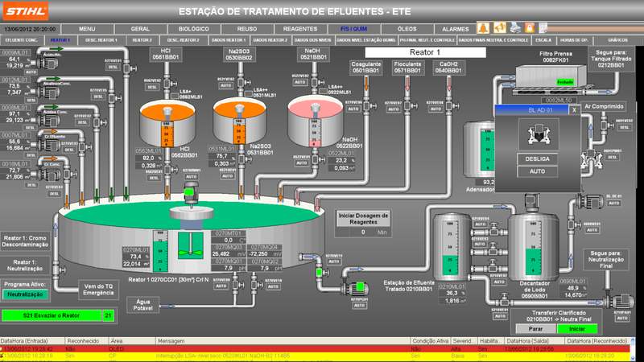The image size is (644, 362).
Task: Click the Reator 1 mixer blade indicator
Action: pos(191,246)
